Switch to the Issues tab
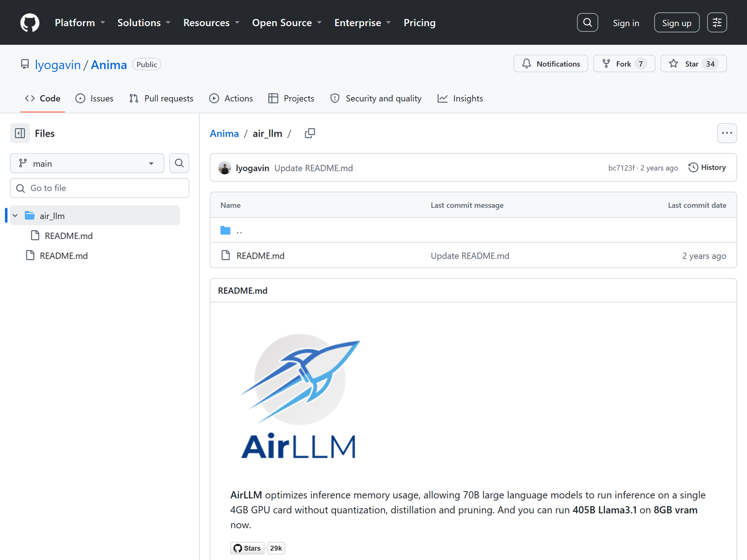747x560 pixels. (x=94, y=98)
